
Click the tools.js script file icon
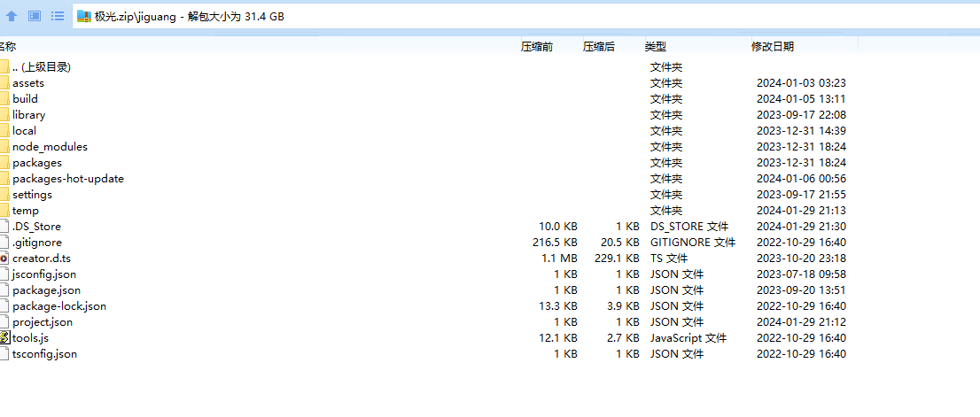click(x=4, y=337)
